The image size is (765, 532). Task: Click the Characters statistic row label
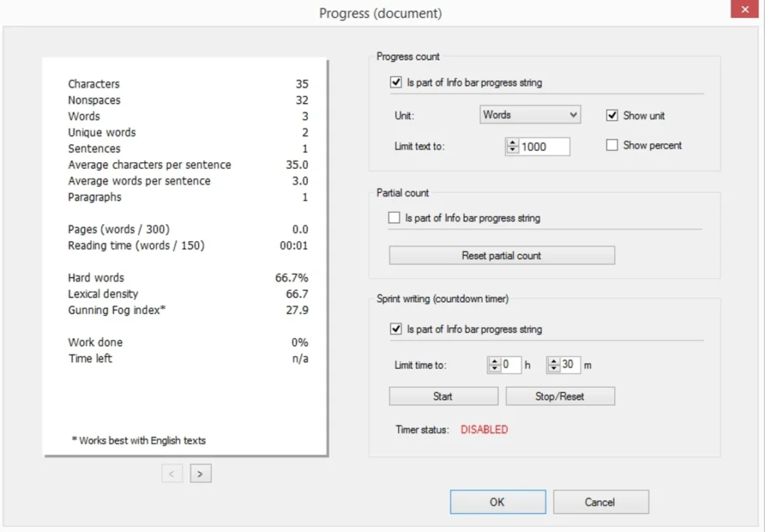click(93, 84)
